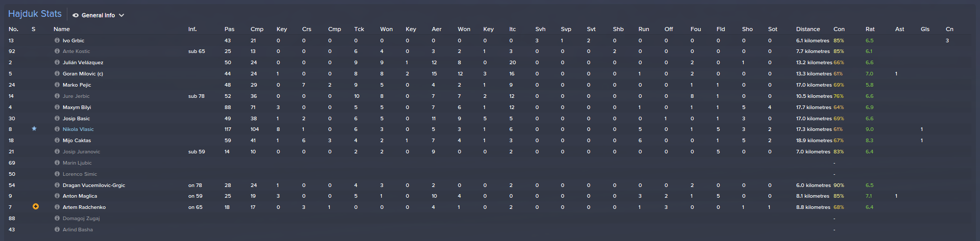Click the 'on 78' substitution text
The width and height of the screenshot is (980, 241).
coord(195,185)
